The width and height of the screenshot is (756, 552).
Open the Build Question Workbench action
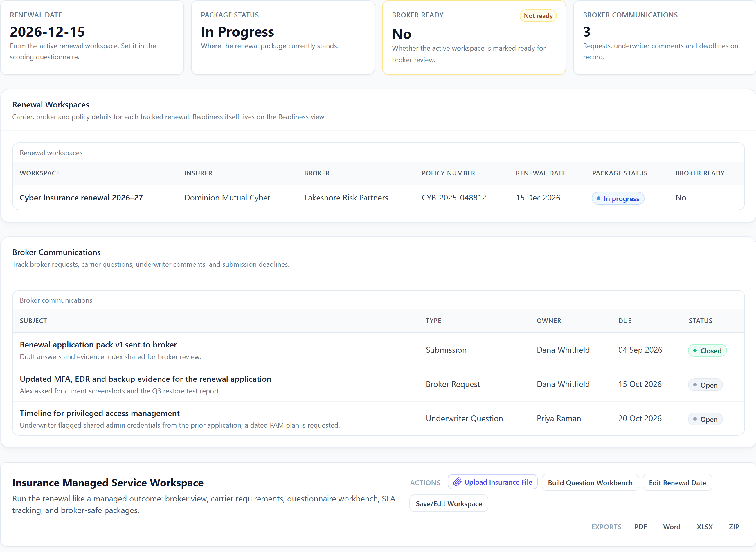pos(590,483)
